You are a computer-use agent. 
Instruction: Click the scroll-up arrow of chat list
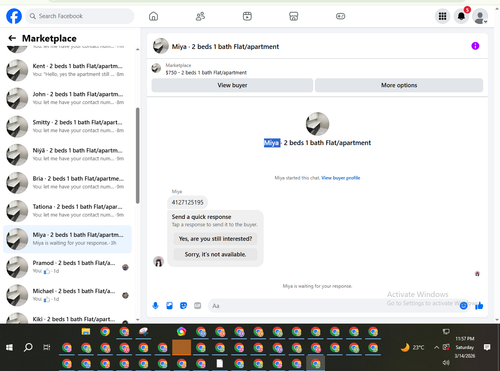[x=137, y=49]
